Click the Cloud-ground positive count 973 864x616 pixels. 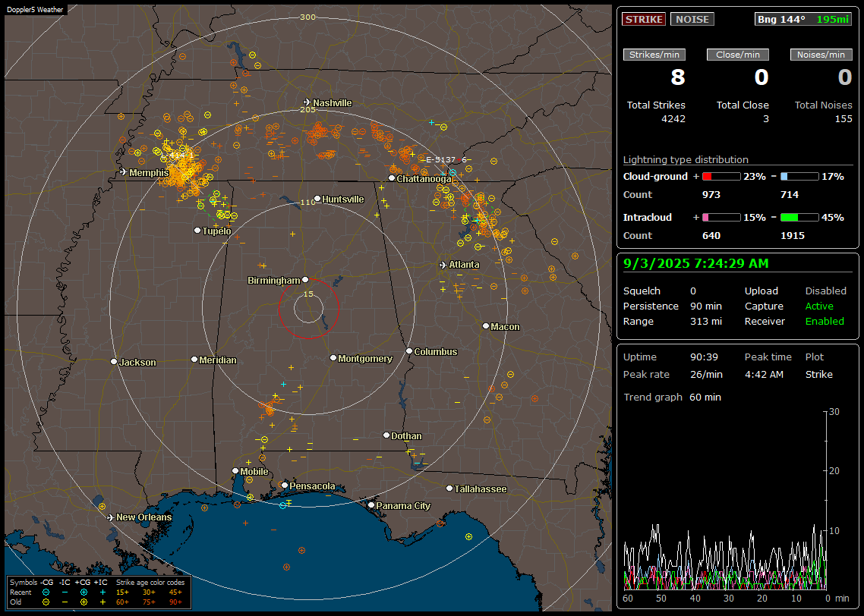pyautogui.click(x=711, y=195)
